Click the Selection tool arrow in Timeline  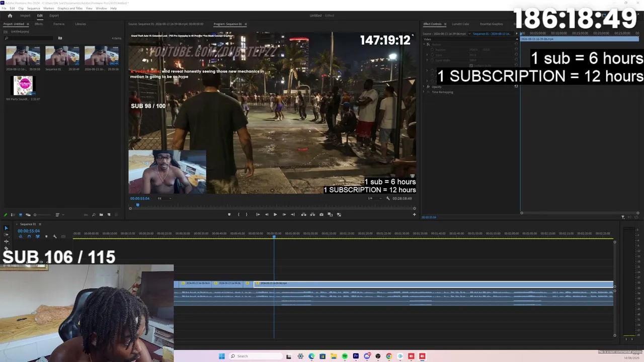coord(6,228)
